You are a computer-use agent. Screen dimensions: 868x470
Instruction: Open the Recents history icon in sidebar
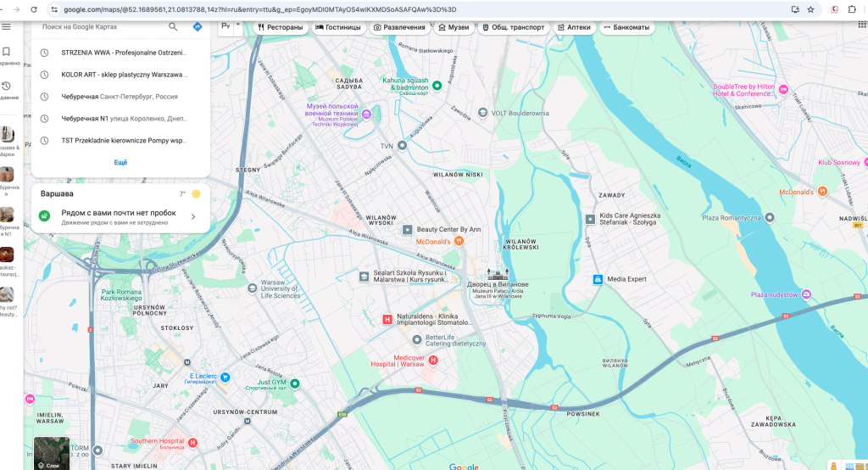tap(6, 87)
